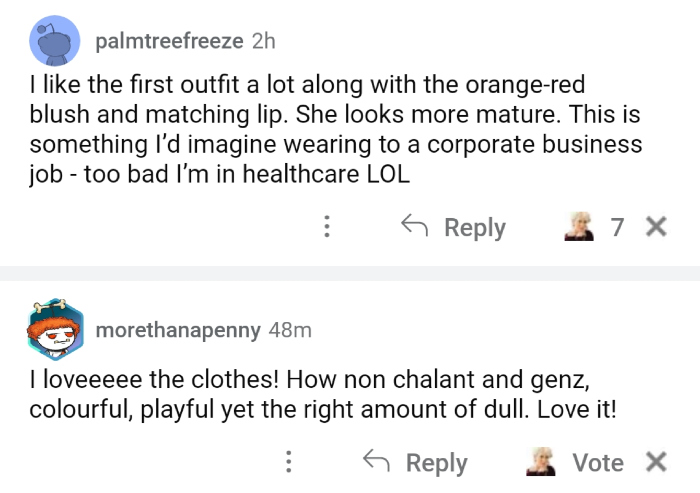Upvote palmtreefreeze's comment using the custom upvote image
Viewport: 700px width, 493px height.
577,227
